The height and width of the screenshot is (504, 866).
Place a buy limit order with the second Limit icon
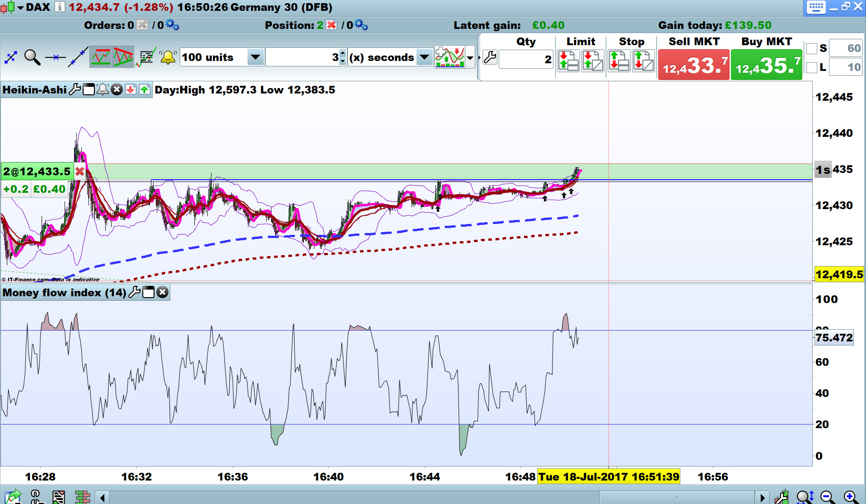point(593,61)
